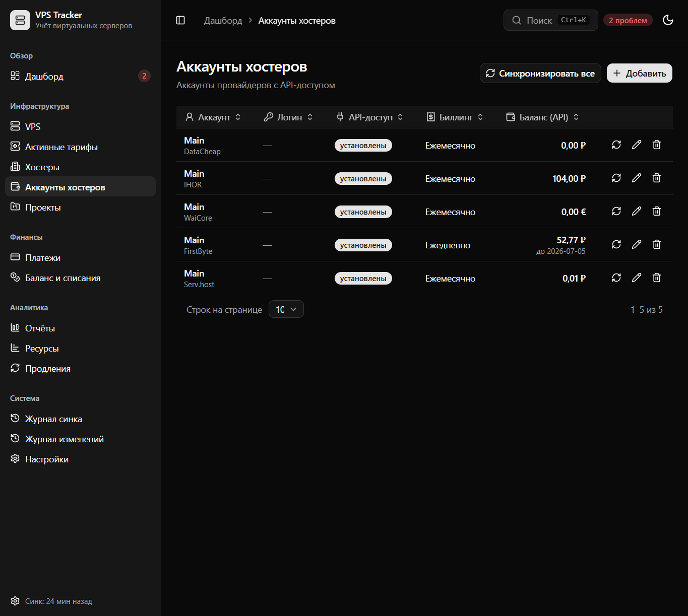Viewport: 688px width, 616px height.
Task: Delete the WaiCore account
Action: (x=657, y=211)
